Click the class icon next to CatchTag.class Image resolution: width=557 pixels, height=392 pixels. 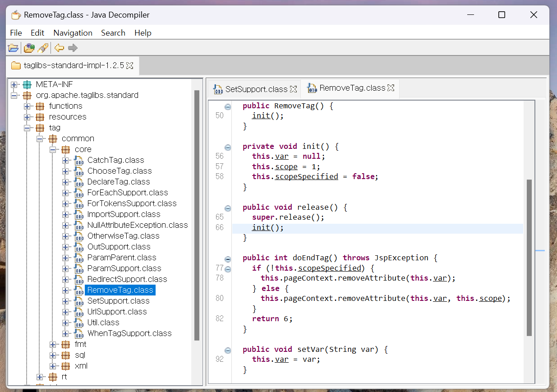point(78,160)
